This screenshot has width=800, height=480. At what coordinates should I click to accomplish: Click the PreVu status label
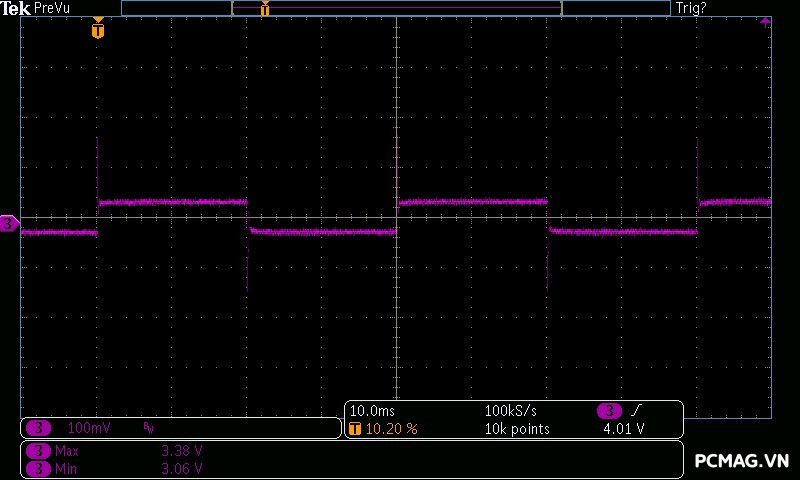(52, 8)
